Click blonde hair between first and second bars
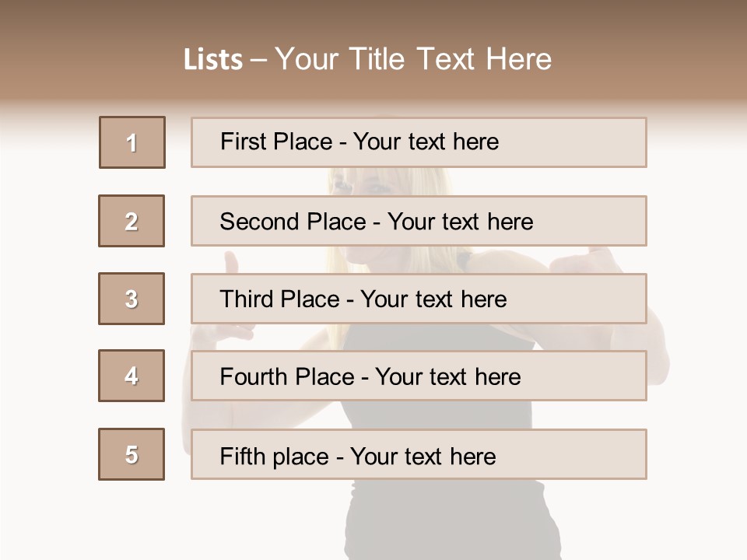Image resolution: width=747 pixels, height=560 pixels. 436,181
